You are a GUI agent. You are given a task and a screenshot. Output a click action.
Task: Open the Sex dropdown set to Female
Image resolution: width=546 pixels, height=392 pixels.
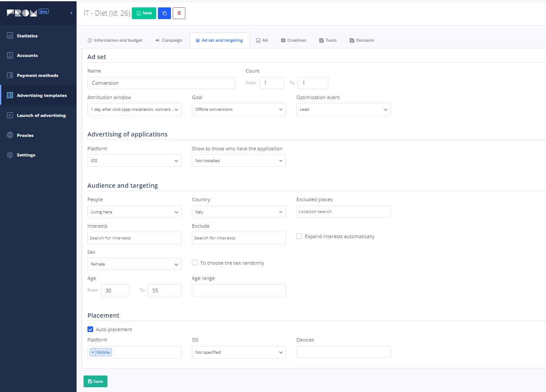tap(134, 264)
